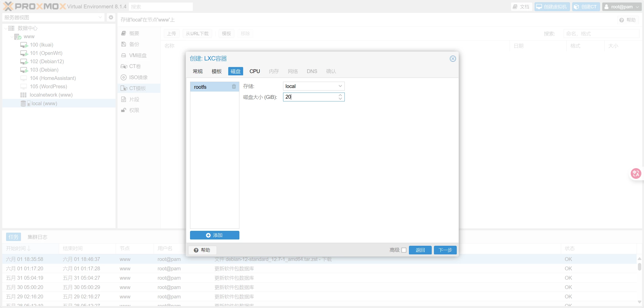
Task: Select the ISO镜像 disc icon
Action: (x=124, y=77)
